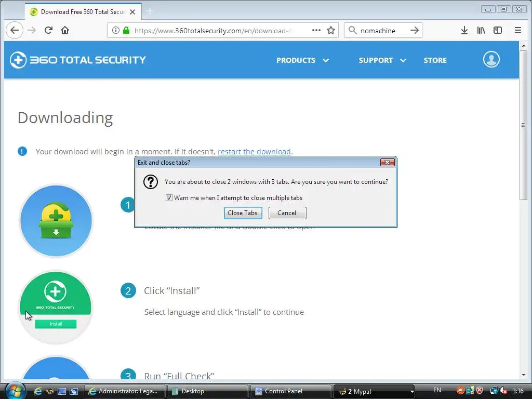Click into the nomachine search field

pyautogui.click(x=382, y=31)
